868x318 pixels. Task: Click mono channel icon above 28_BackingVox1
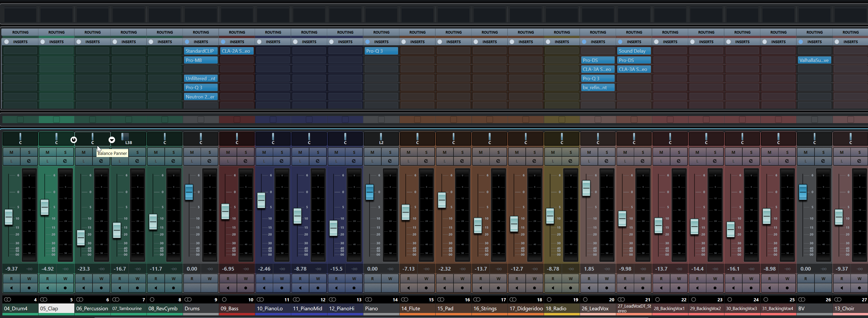[657, 299]
